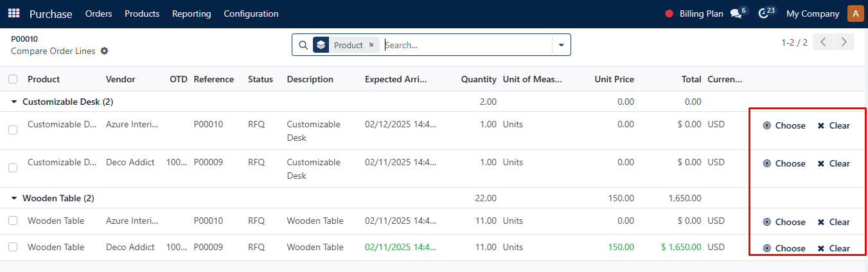The width and height of the screenshot is (868, 272).
Task: Open the Orders menu
Action: pos(98,14)
